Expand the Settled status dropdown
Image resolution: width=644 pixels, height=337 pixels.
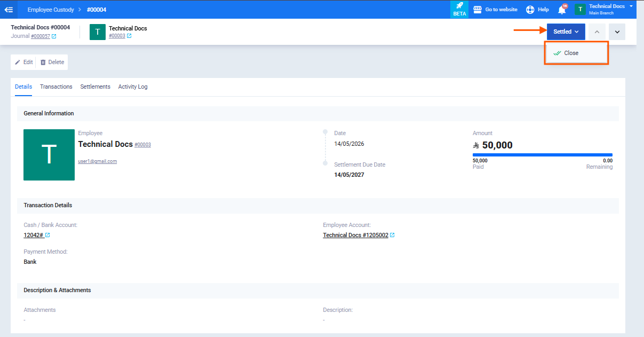tap(566, 32)
